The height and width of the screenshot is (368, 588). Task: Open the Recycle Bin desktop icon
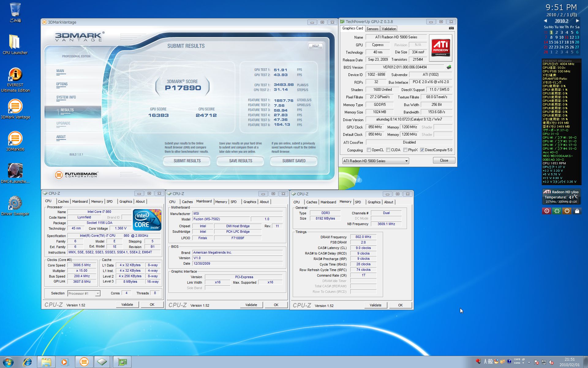[x=15, y=12]
